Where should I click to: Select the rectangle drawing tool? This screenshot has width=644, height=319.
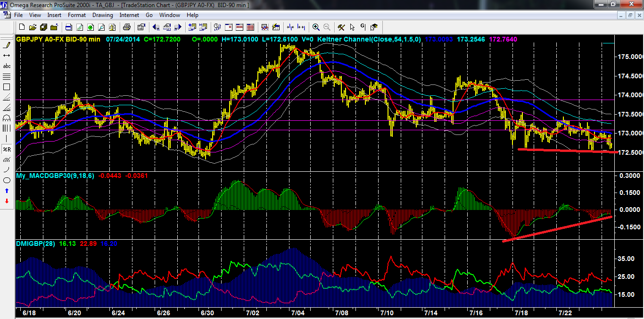[x=7, y=87]
